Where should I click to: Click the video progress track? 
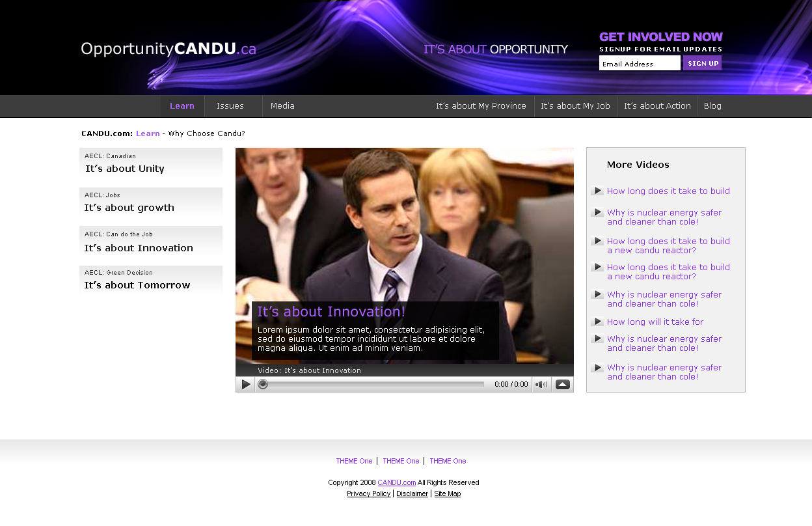click(x=376, y=384)
